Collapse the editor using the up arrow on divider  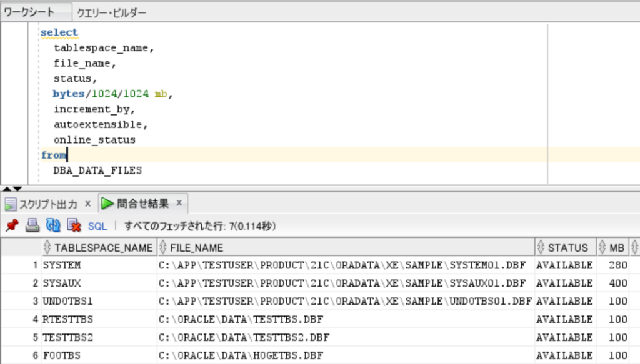[x=6, y=189]
